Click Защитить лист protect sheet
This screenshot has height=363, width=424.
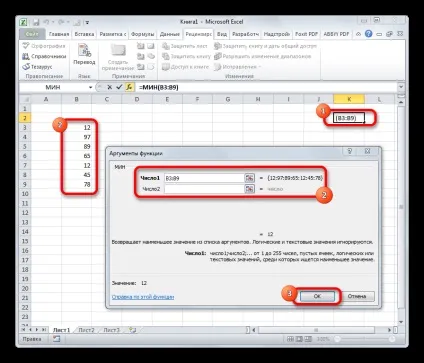(185, 46)
